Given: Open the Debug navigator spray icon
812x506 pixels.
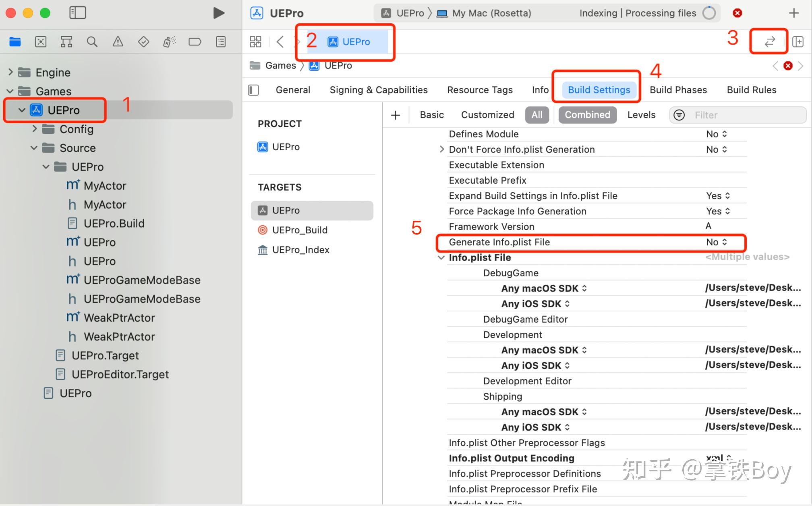Looking at the screenshot, I should tap(169, 41).
